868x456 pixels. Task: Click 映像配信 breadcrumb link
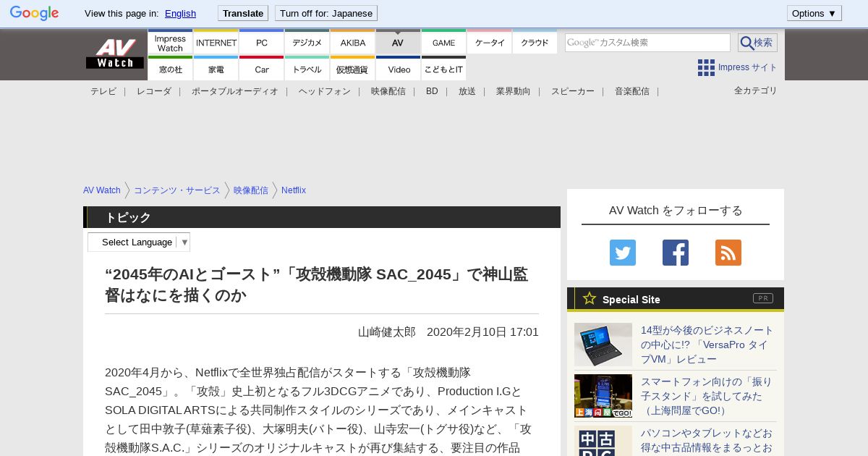tap(251, 190)
